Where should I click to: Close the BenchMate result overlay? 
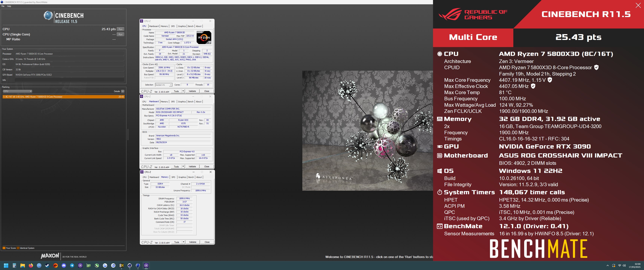[638, 5]
